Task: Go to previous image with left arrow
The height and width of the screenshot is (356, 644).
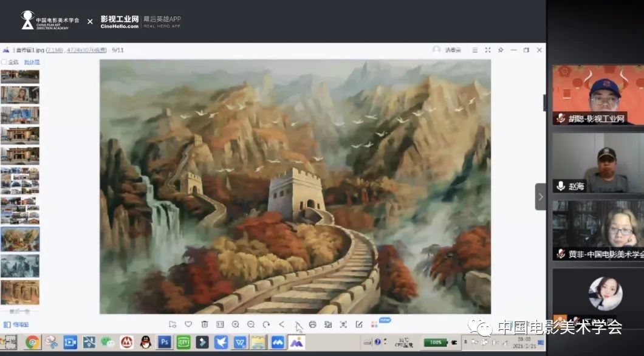Action: coord(281,324)
